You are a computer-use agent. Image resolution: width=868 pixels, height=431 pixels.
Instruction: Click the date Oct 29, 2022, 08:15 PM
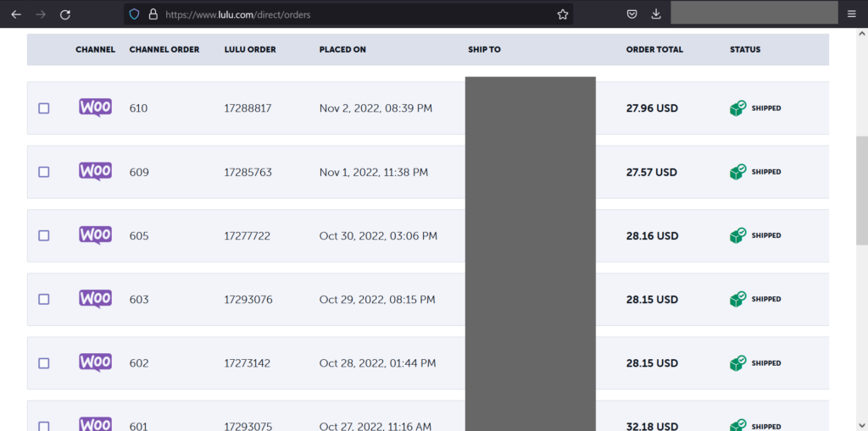377,299
